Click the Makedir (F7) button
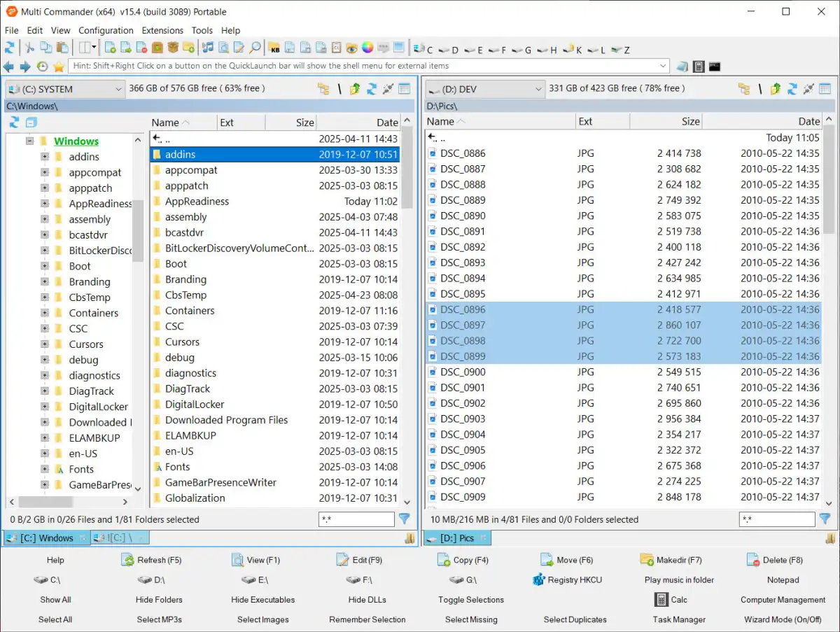This screenshot has width=840, height=632. (670, 560)
